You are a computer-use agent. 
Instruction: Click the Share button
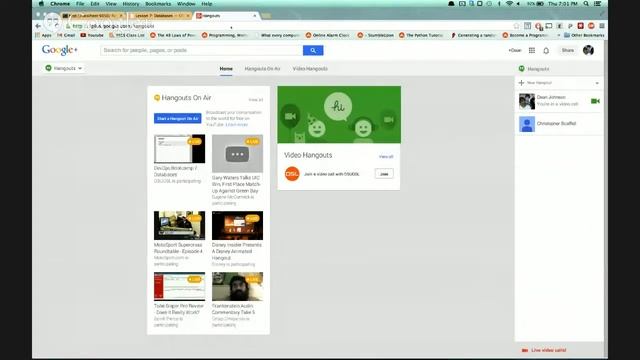568,50
